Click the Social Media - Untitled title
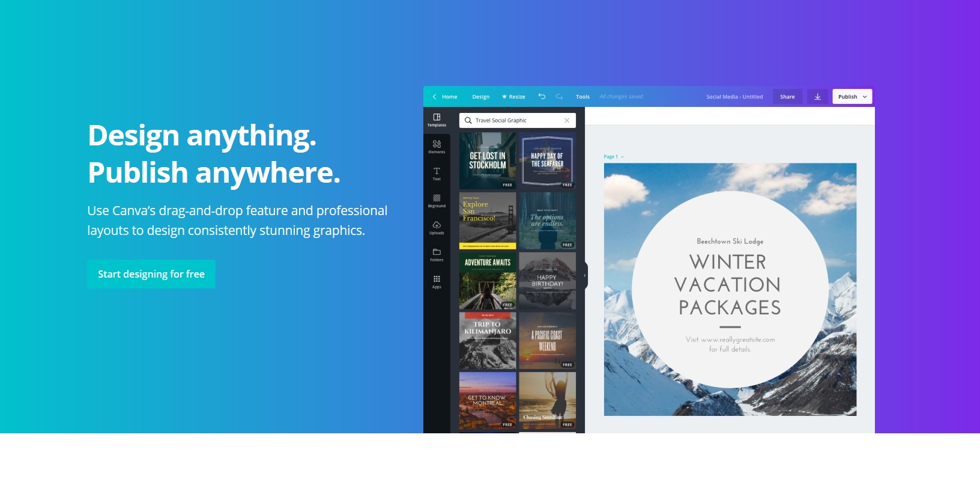 (x=734, y=97)
